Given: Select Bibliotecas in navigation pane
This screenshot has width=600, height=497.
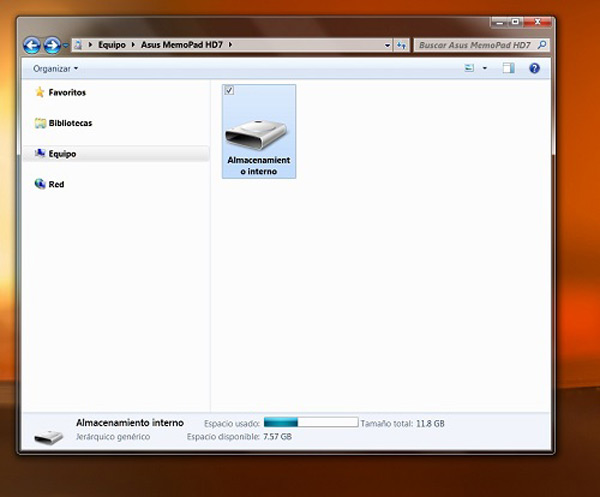Looking at the screenshot, I should click(70, 123).
